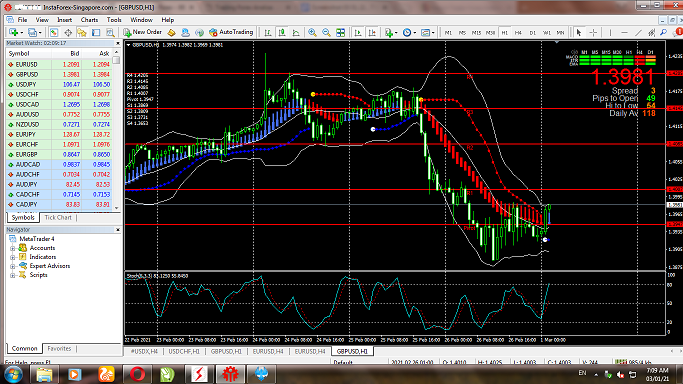Click the New Order button
The image size is (683, 384).
[142, 32]
